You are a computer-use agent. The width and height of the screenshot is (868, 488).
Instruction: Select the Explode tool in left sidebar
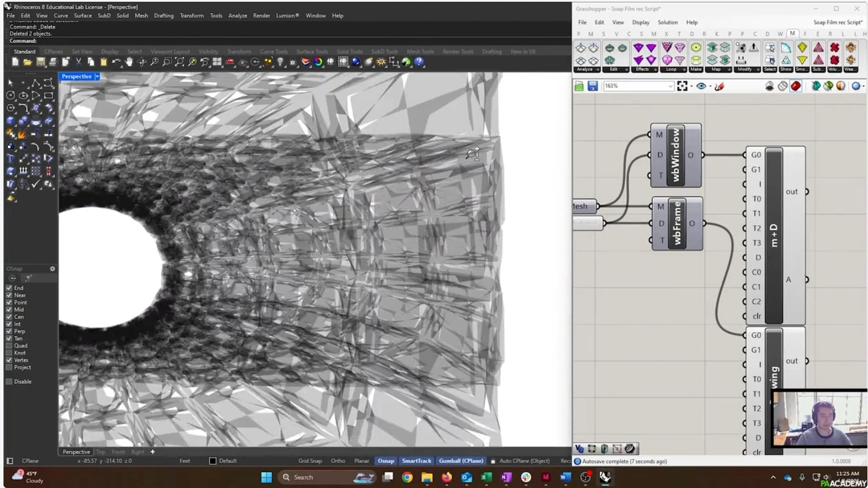pyautogui.click(x=23, y=133)
